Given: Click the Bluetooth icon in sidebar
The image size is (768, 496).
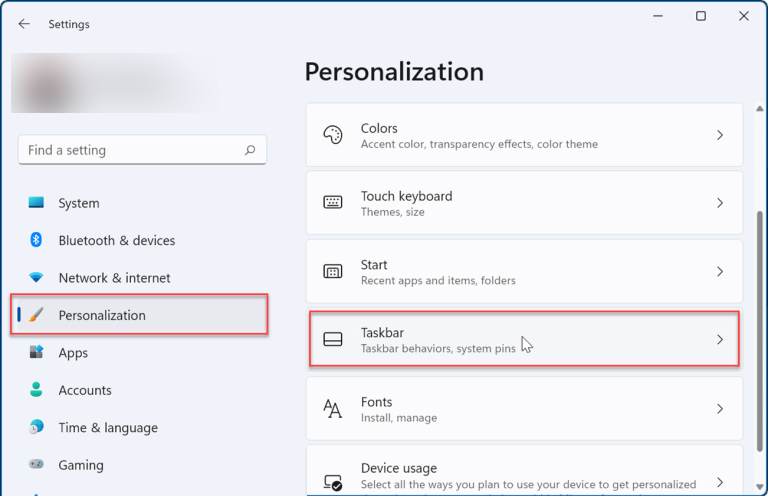Looking at the screenshot, I should coord(36,240).
